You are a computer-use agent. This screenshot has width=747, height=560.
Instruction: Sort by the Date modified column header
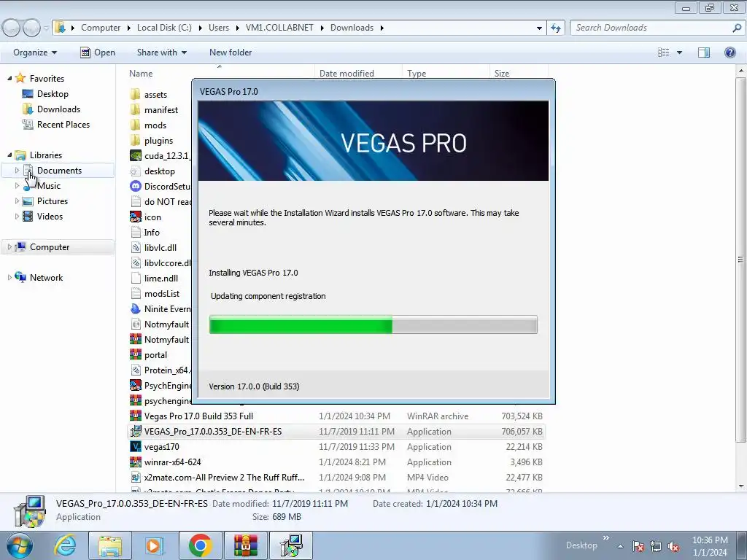click(347, 74)
